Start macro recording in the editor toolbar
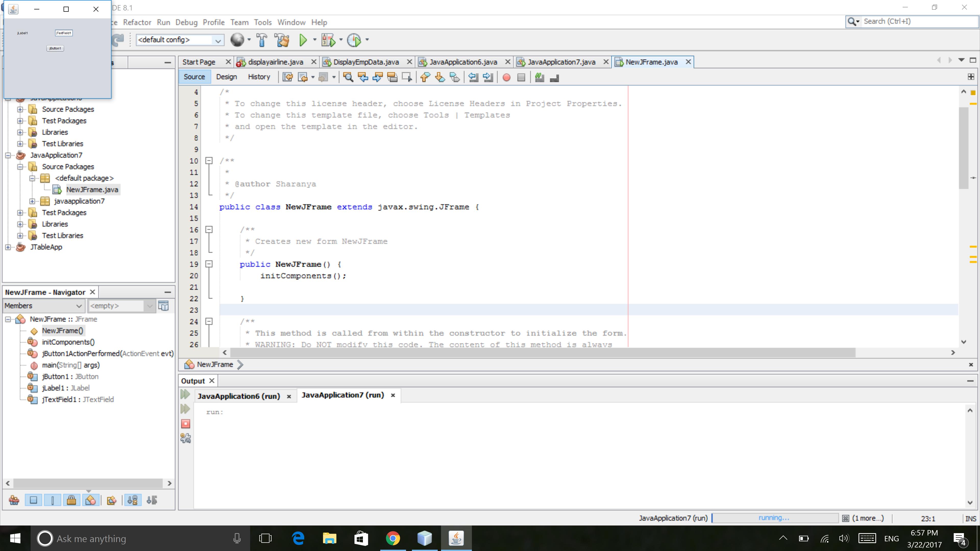This screenshot has height=551, width=980. click(506, 78)
